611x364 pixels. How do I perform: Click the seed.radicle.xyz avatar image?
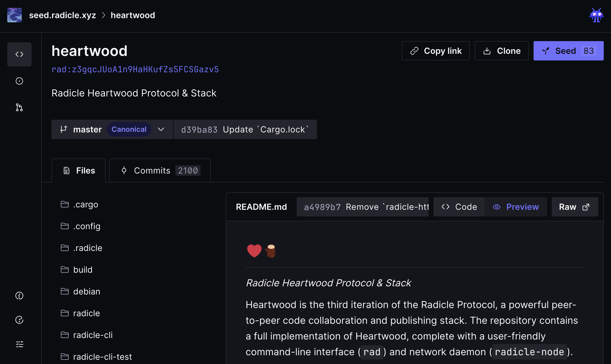14,15
